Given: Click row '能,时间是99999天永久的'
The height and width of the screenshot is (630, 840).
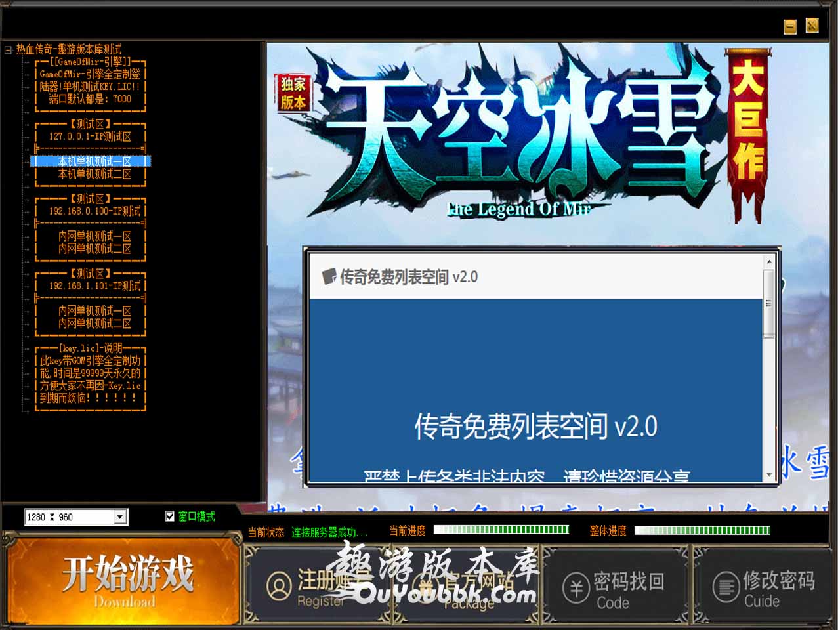Looking at the screenshot, I should tap(91, 373).
